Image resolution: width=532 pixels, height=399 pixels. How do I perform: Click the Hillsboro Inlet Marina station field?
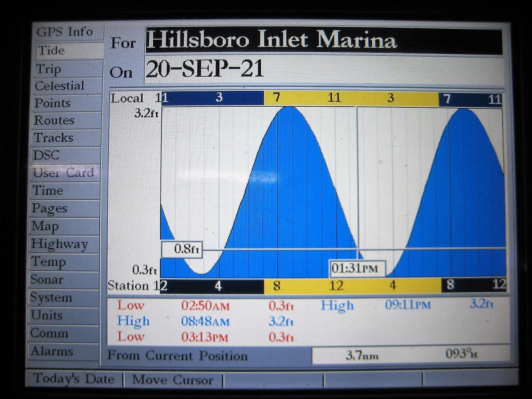[324, 40]
